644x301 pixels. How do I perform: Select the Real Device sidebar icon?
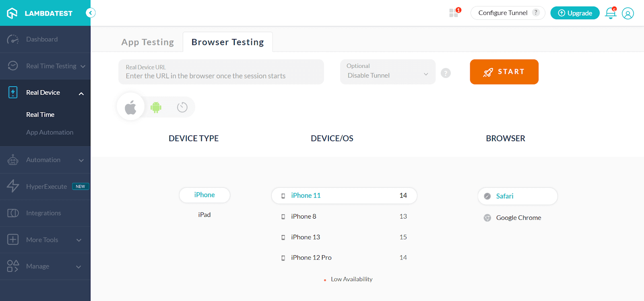(x=12, y=92)
